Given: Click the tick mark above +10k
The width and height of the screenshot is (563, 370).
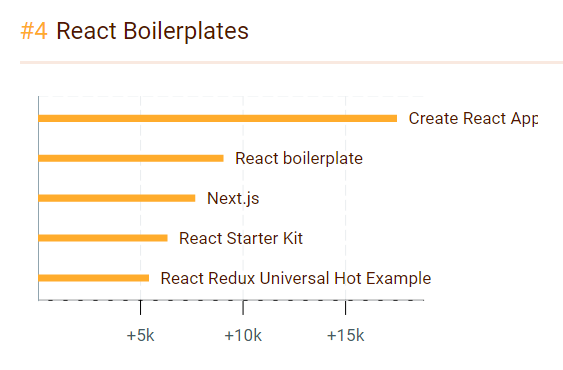Looking at the screenshot, I should tap(243, 307).
